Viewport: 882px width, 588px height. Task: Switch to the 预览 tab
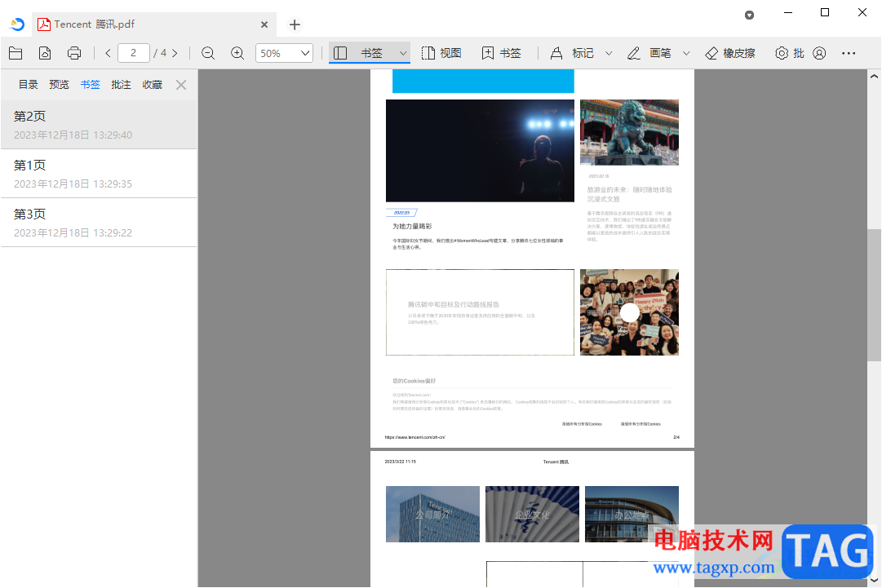[59, 84]
